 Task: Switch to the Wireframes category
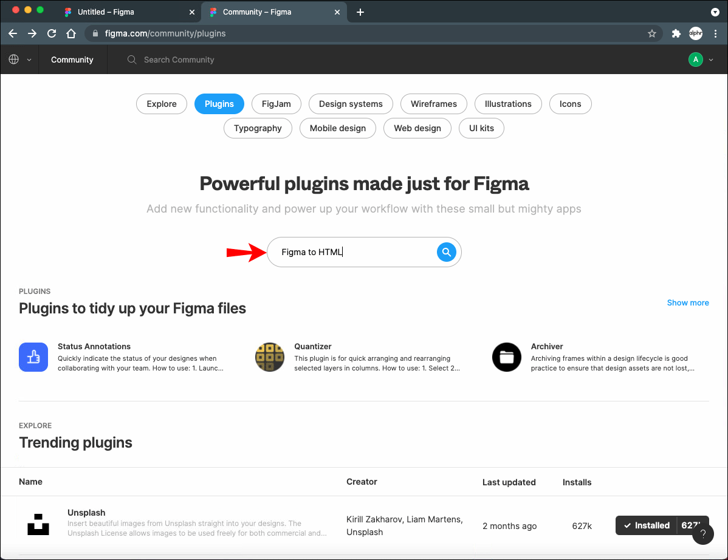[433, 104]
